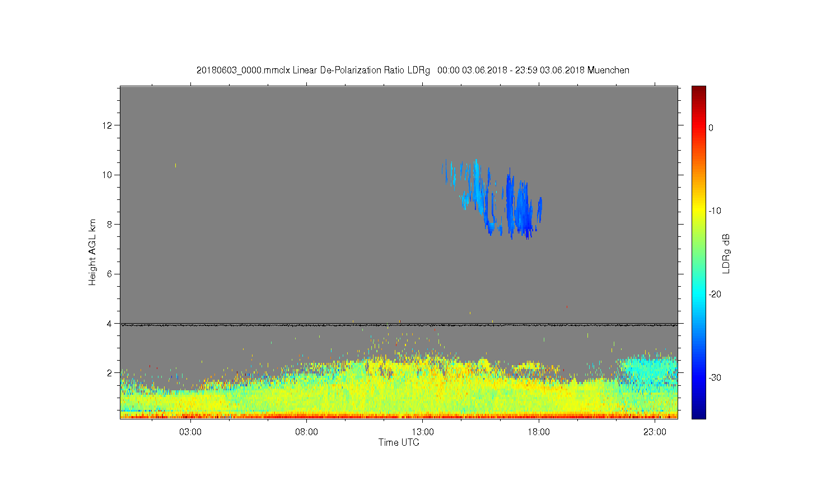Click the colorbar value -20 label
Screen dimensions: 840x504
(714, 295)
